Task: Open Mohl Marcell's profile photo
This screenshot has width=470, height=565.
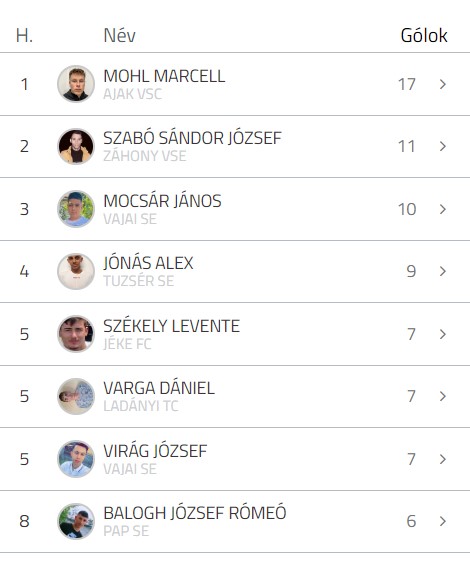Action: (76, 84)
